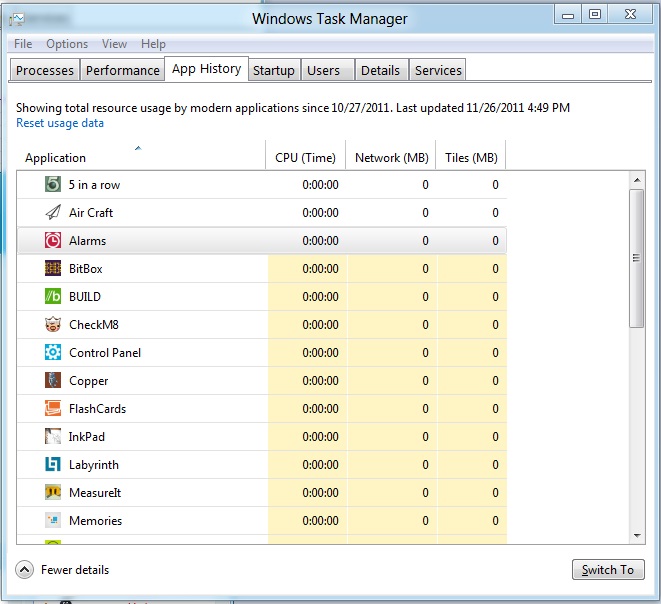Sort by the Tiles (MB) column header
Image resolution: width=661 pixels, height=604 pixels.
[x=471, y=155]
